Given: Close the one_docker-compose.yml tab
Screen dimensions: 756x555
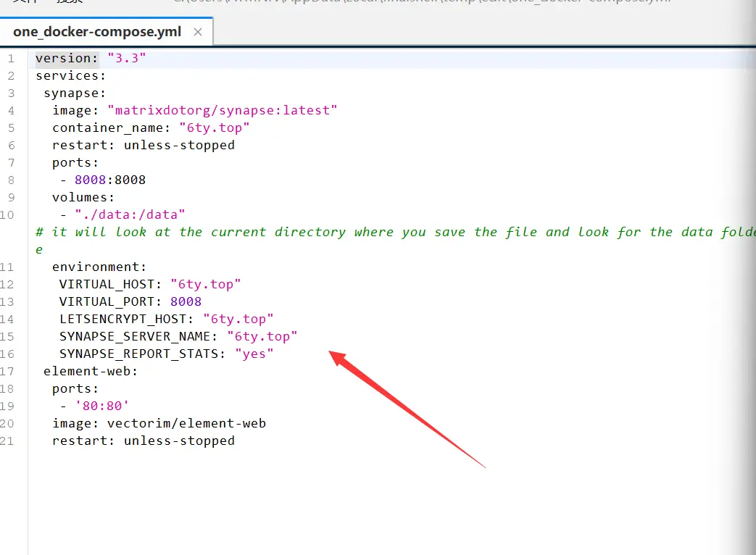Looking at the screenshot, I should click(x=198, y=32).
